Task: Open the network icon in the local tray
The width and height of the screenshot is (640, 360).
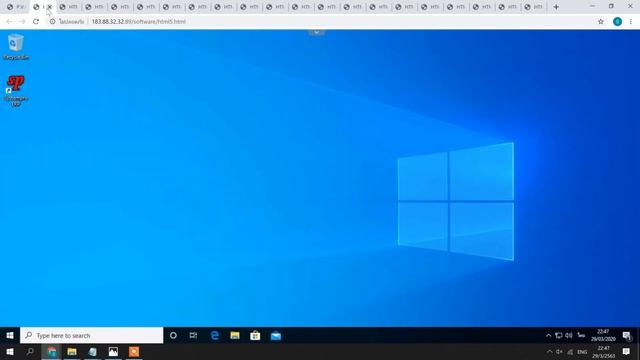Action: (570, 352)
